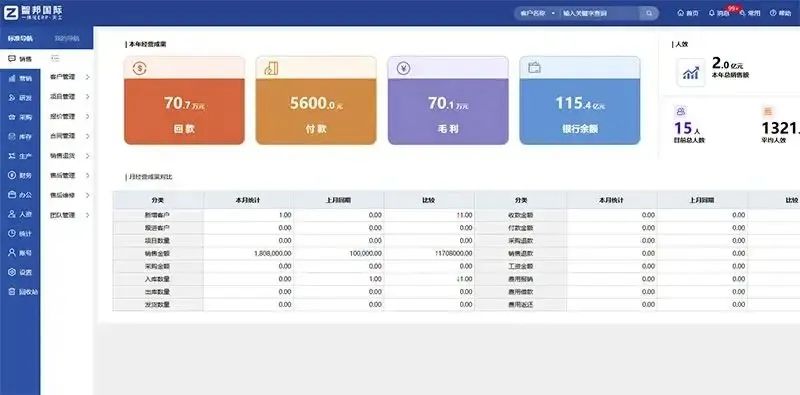800x395 pixels.
Task: Expand 项目管理 submenu arrow
Action: [x=88, y=96]
